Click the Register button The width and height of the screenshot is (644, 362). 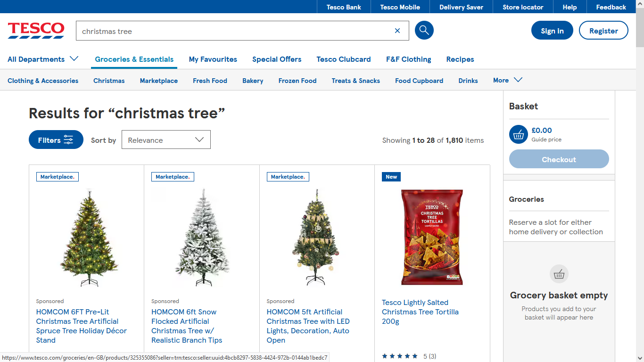pyautogui.click(x=603, y=30)
